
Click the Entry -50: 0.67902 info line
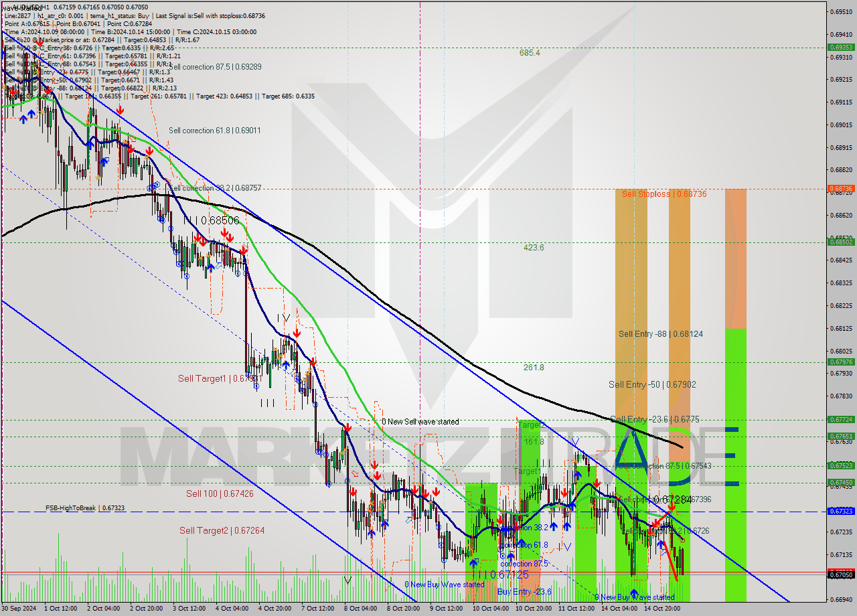[89, 80]
